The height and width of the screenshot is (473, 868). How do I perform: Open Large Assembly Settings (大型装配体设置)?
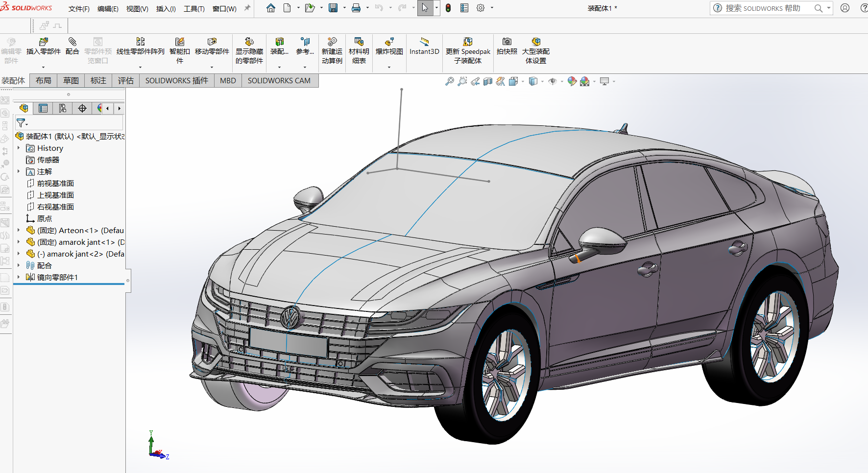tap(536, 51)
